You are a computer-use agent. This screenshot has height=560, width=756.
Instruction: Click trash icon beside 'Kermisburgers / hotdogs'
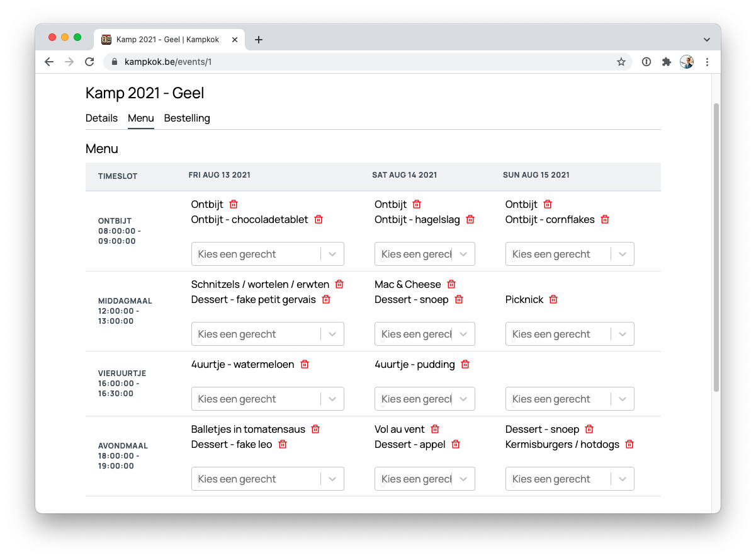pos(629,445)
